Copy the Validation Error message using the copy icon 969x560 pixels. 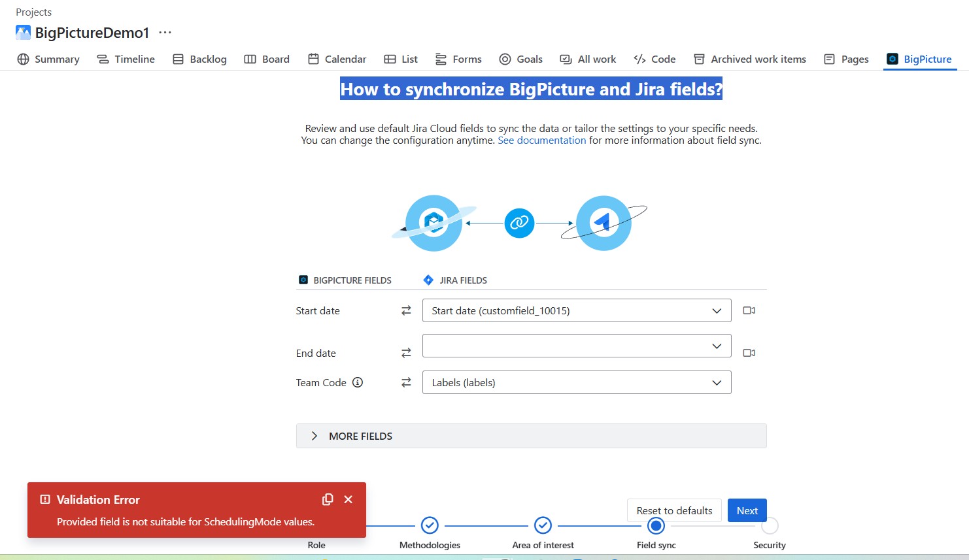tap(328, 499)
